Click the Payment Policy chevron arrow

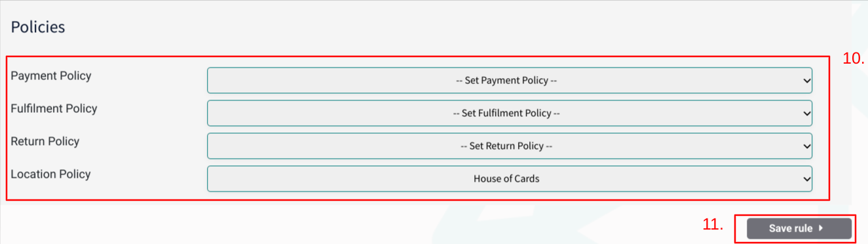pos(806,81)
